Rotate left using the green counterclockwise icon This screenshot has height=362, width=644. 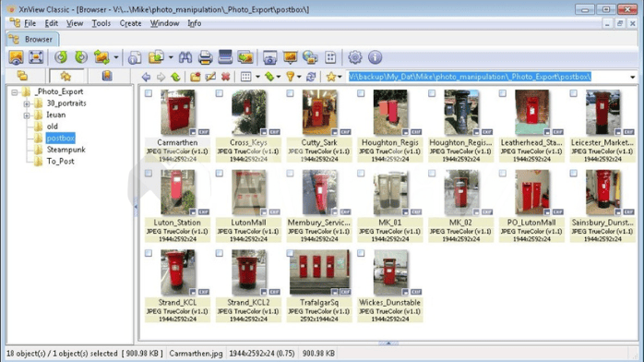coord(61,57)
